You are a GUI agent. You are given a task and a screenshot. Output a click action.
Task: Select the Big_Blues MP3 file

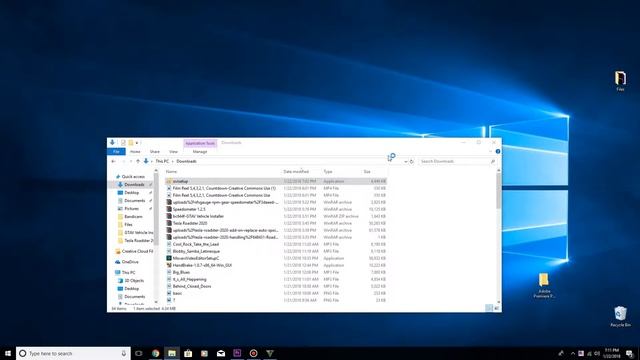[181, 272]
